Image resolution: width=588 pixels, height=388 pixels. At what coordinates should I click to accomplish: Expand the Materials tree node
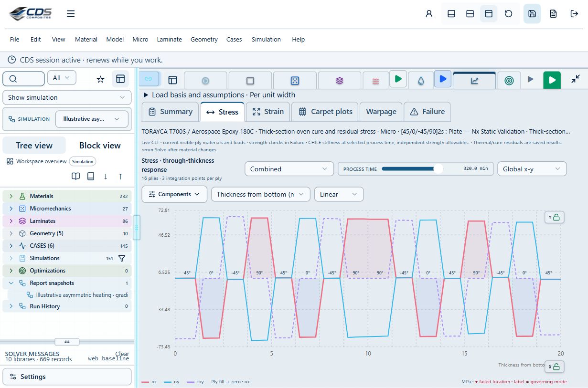pyautogui.click(x=11, y=196)
